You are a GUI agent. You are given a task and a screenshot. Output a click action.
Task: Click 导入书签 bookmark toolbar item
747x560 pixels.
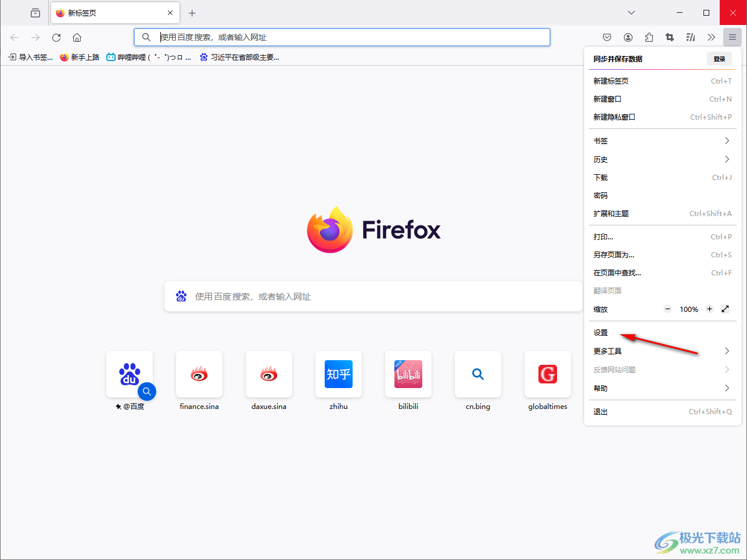30,57
